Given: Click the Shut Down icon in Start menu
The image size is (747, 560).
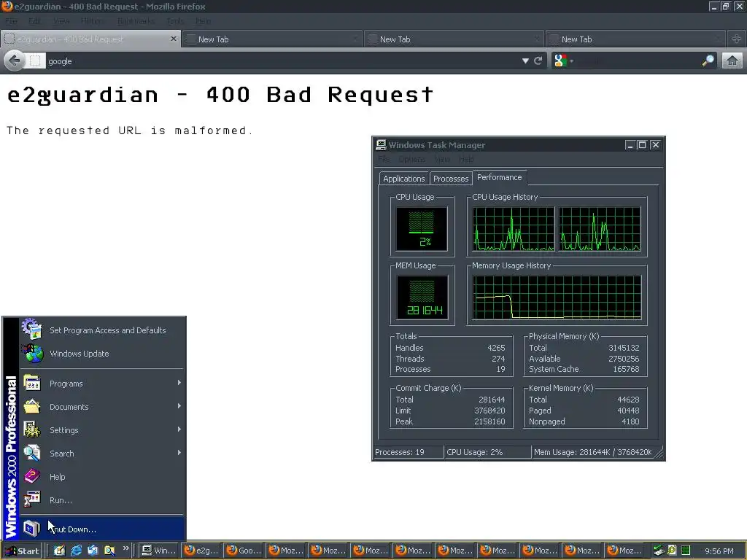Looking at the screenshot, I should (x=32, y=529).
